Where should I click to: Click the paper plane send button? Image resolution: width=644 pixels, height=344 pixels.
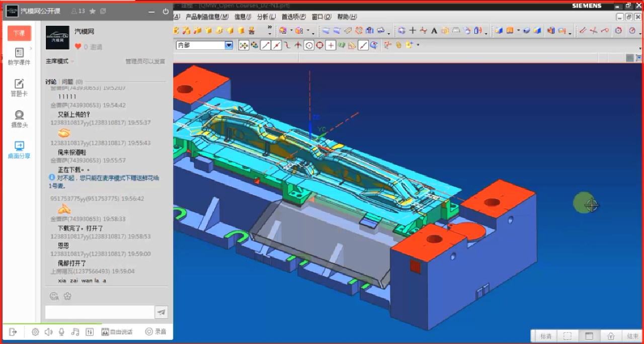pyautogui.click(x=161, y=312)
